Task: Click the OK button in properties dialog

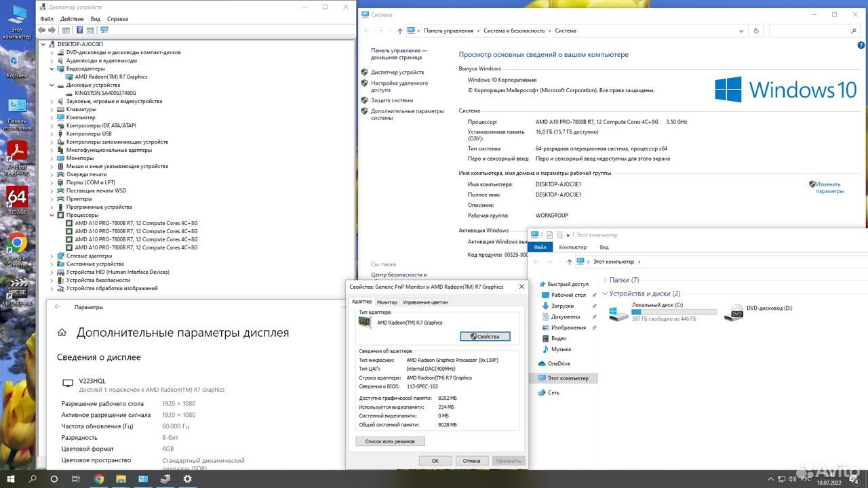Action: [435, 461]
